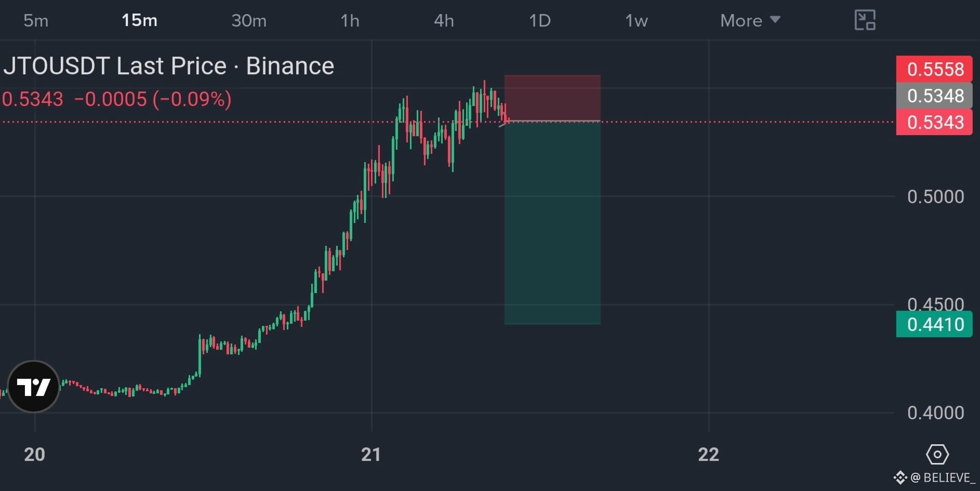Click the −0.0005 (−0.09%) change text

pos(153,99)
